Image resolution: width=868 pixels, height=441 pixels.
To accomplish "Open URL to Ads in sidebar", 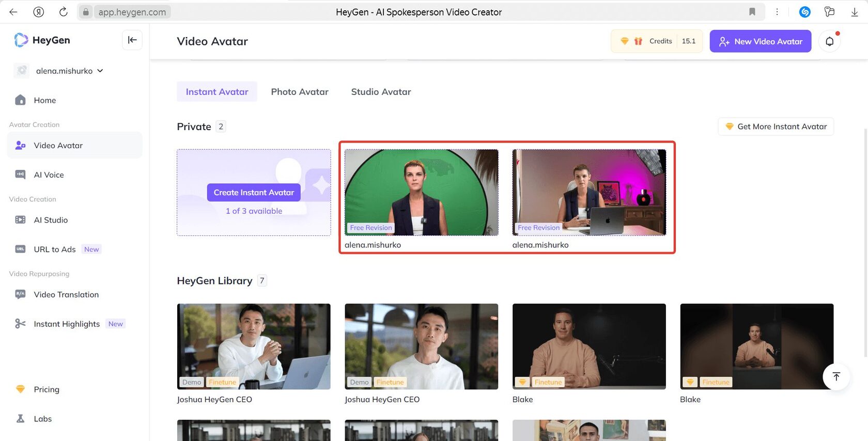I will click(x=74, y=249).
